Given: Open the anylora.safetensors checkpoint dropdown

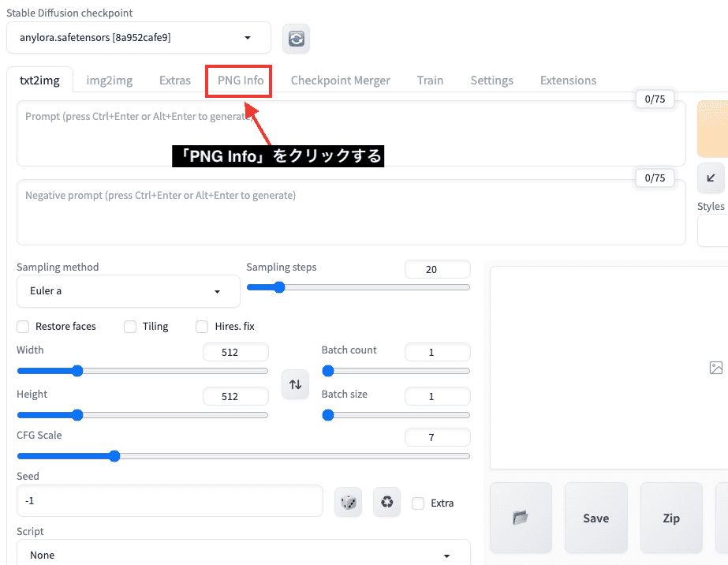Looking at the screenshot, I should [138, 37].
